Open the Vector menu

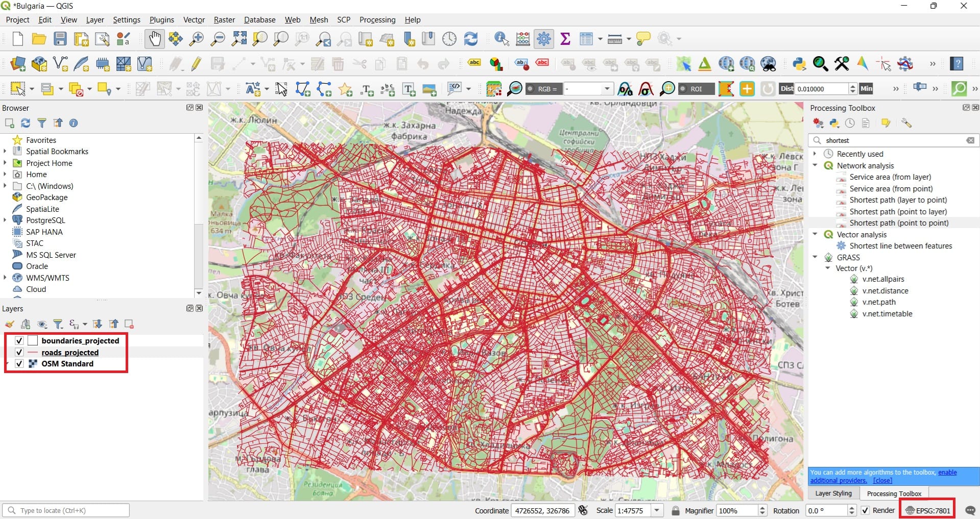[x=194, y=19]
